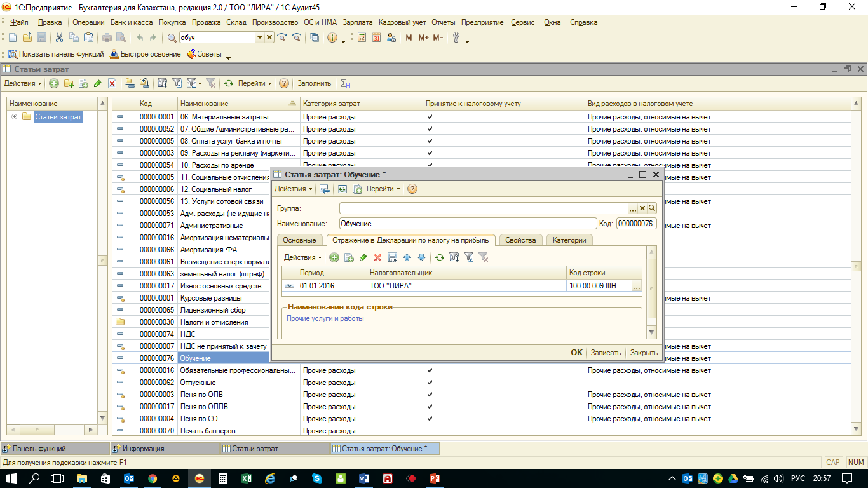The height and width of the screenshot is (488, 868).
Task: Open Действия dropdown in Статьи затрат list toolbar
Action: point(22,83)
